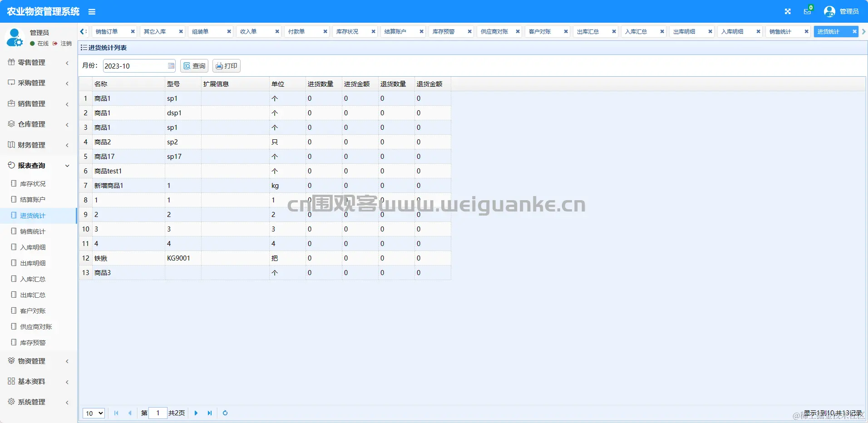
Task: Switch to the 收入单 tab
Action: coord(248,31)
